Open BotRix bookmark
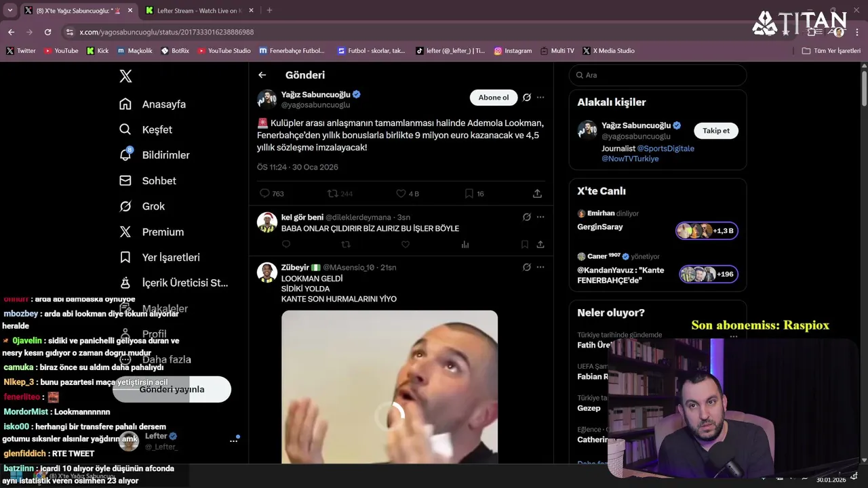Viewport: 868px width, 488px height. point(175,51)
